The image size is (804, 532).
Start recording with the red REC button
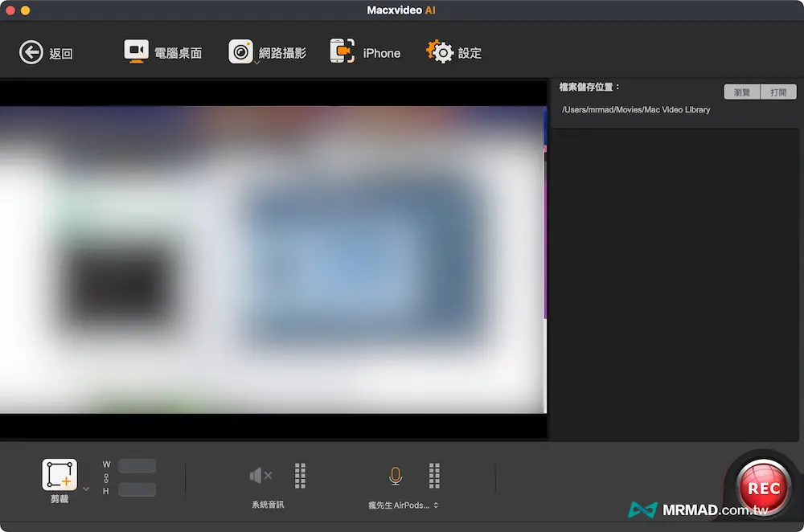(763, 488)
